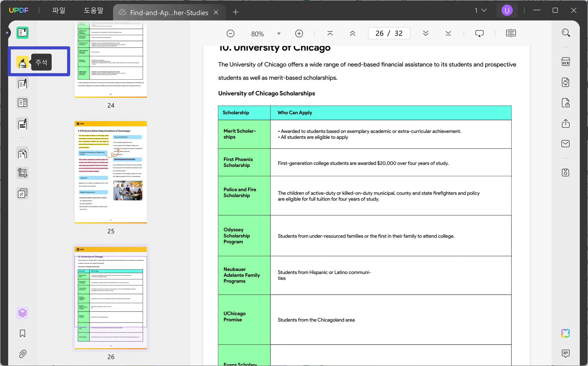Click 'Neubauer Adelante Family Programs' cell

244,275
